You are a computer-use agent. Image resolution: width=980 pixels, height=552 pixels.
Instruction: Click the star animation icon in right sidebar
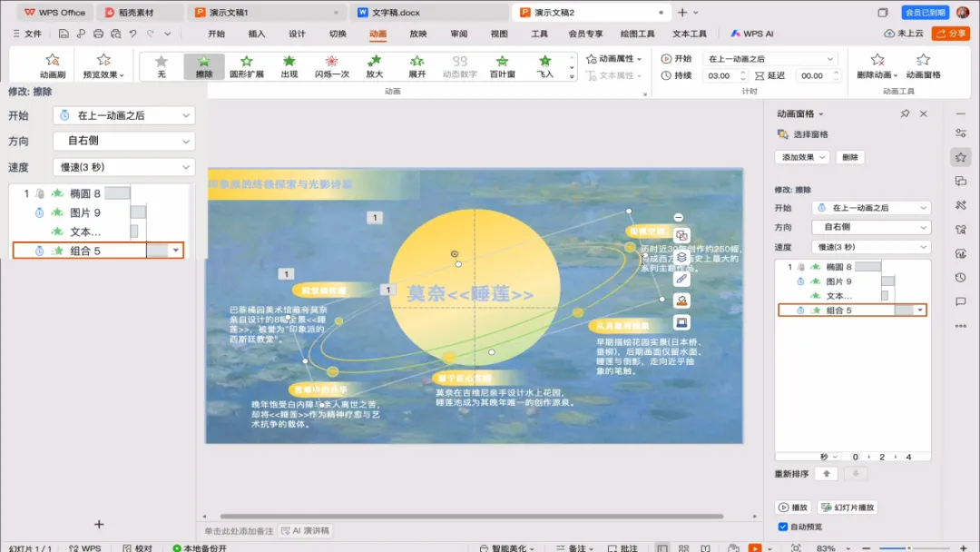961,157
